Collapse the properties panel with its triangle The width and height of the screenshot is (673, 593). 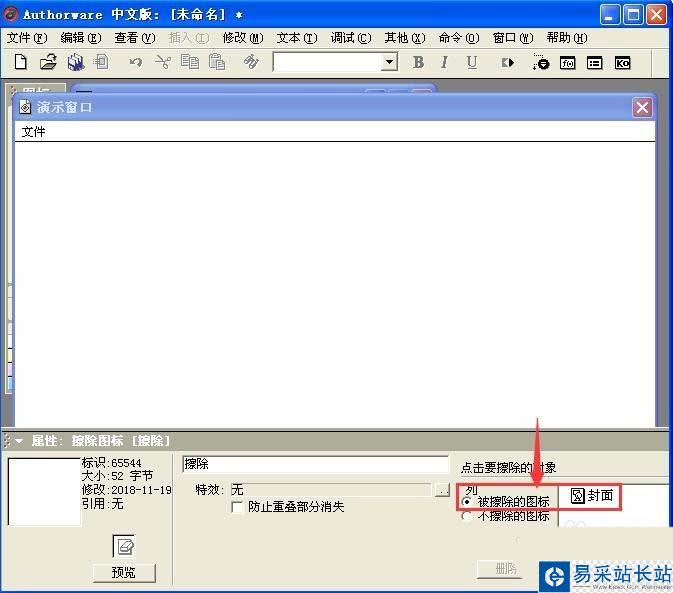point(19,441)
